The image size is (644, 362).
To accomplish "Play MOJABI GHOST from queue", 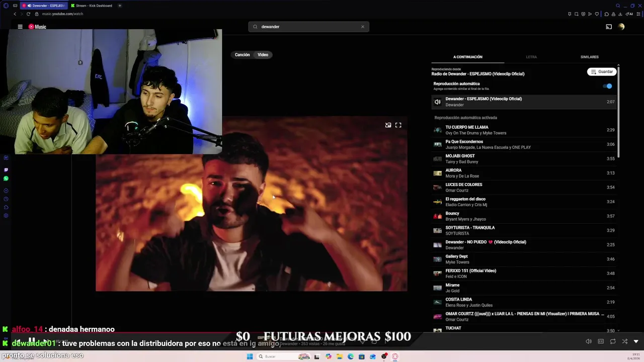I will (x=524, y=159).
